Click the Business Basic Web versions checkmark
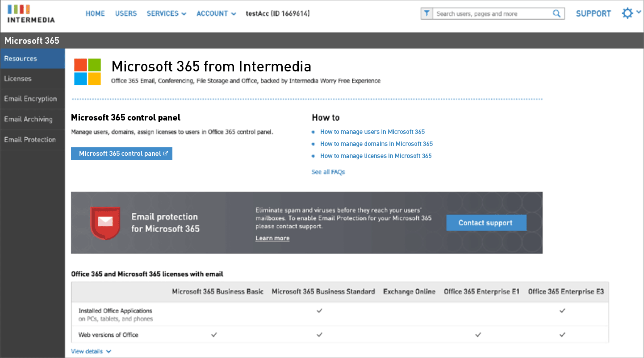This screenshot has width=644, height=358. click(x=214, y=334)
